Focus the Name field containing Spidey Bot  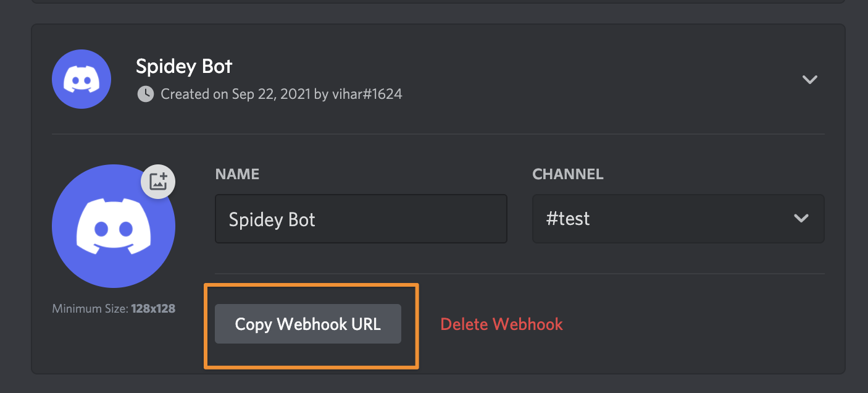point(361,219)
